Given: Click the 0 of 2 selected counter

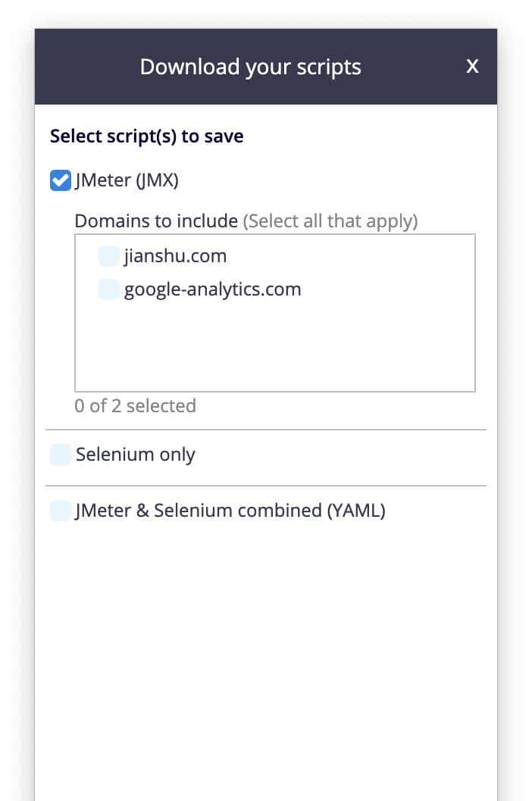Looking at the screenshot, I should tap(135, 405).
